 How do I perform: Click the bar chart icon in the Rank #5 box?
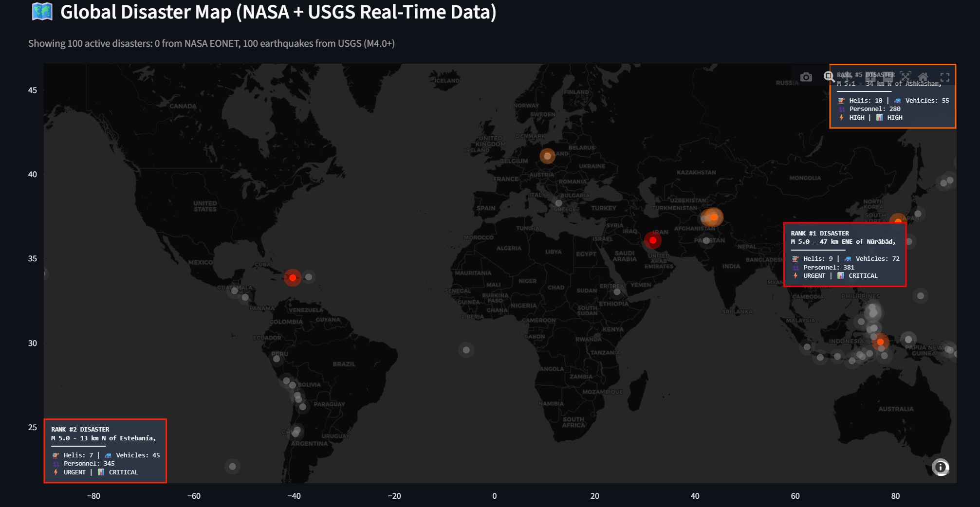(879, 118)
